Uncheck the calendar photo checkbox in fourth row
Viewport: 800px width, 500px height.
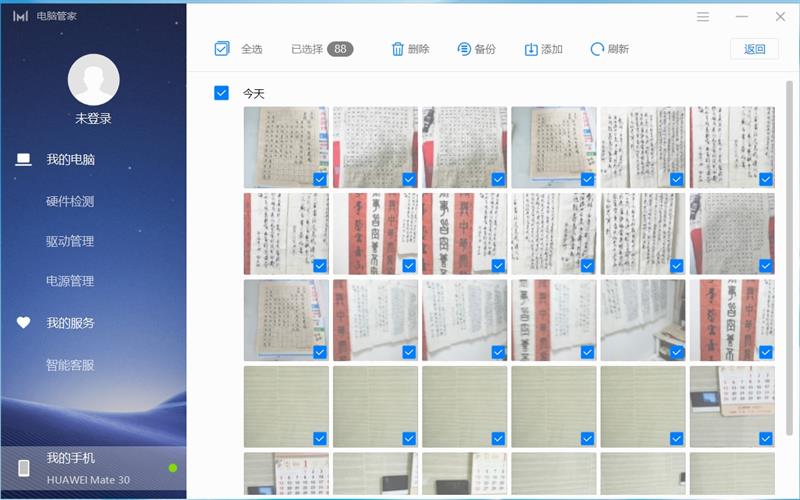click(766, 438)
